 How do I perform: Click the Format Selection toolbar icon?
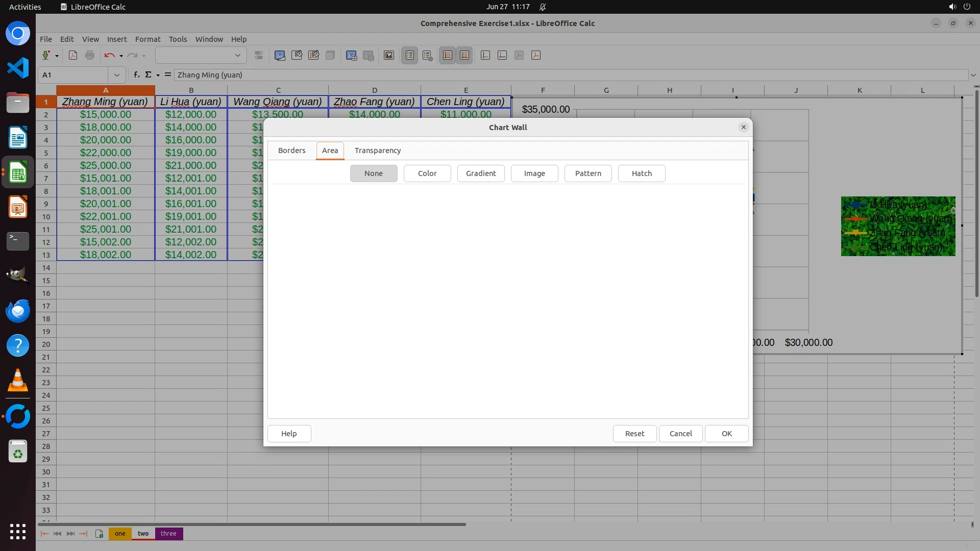pyautogui.click(x=259, y=56)
